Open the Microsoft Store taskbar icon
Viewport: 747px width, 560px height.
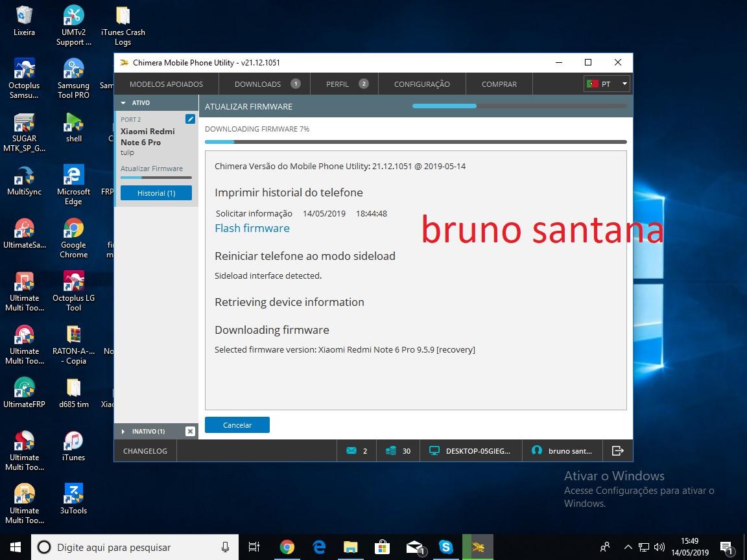pyautogui.click(x=382, y=547)
